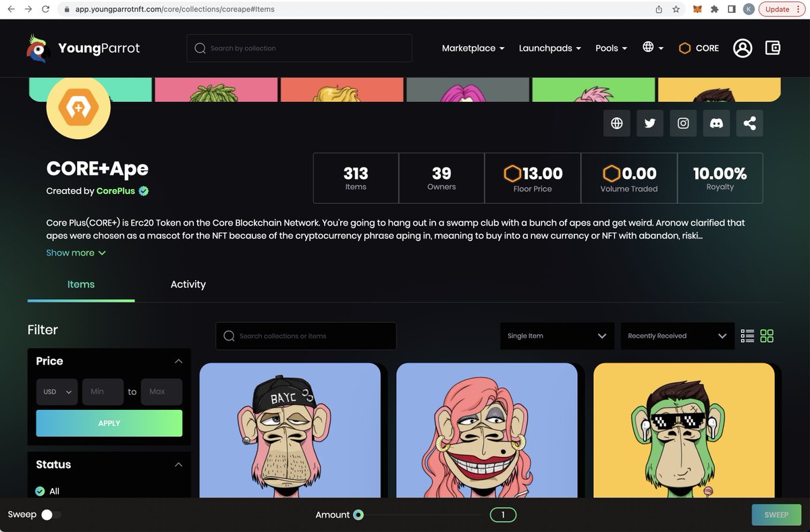This screenshot has height=532, width=810.
Task: Toggle the browser side panel icon
Action: [x=732, y=9]
